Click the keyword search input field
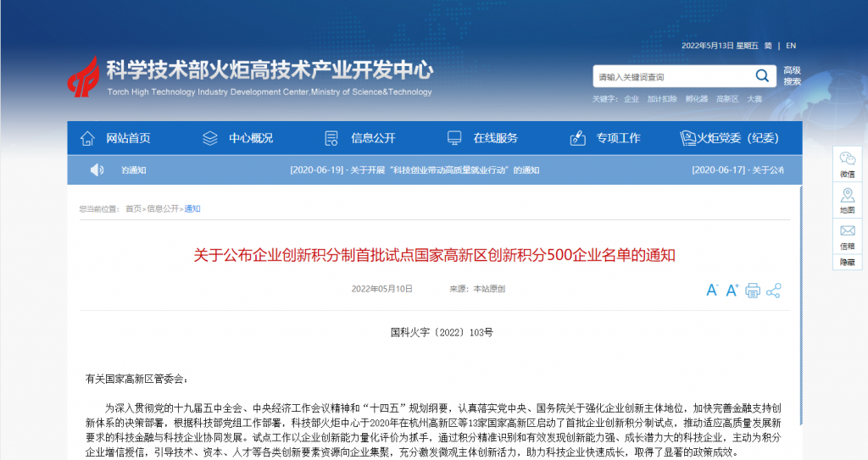The width and height of the screenshot is (868, 460). tap(670, 77)
